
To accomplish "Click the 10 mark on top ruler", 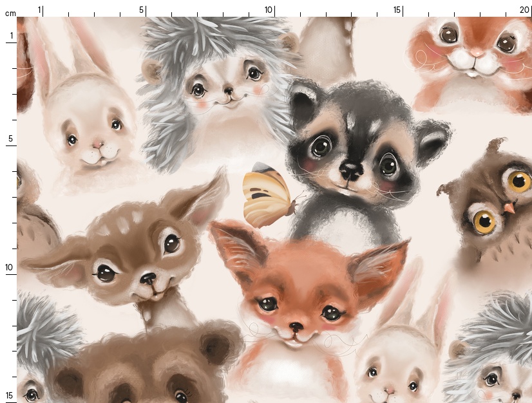I will pyautogui.click(x=269, y=10).
